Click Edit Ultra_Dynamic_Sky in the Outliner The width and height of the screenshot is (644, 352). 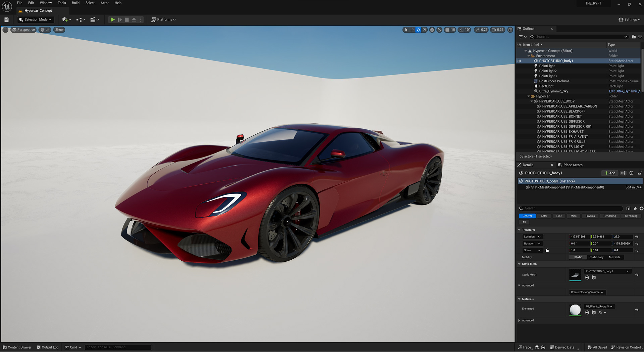(625, 91)
